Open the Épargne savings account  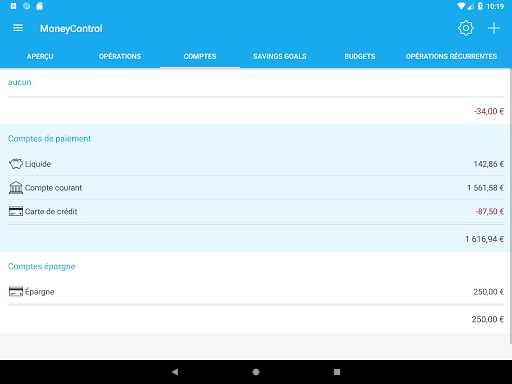coord(256,292)
